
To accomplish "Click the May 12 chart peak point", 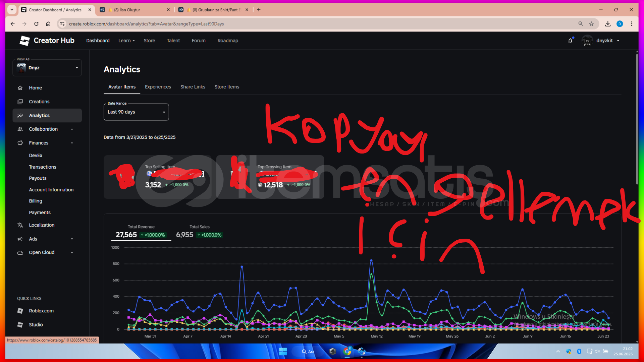I will 371,260.
